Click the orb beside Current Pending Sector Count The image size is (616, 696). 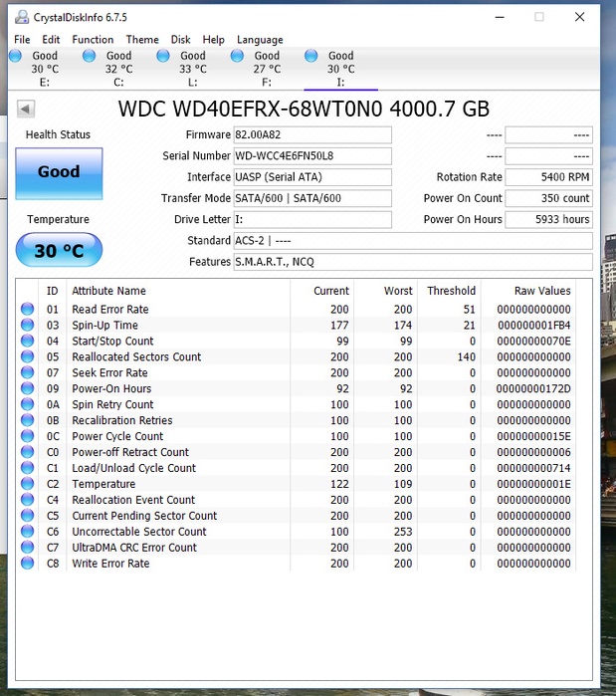pos(28,516)
